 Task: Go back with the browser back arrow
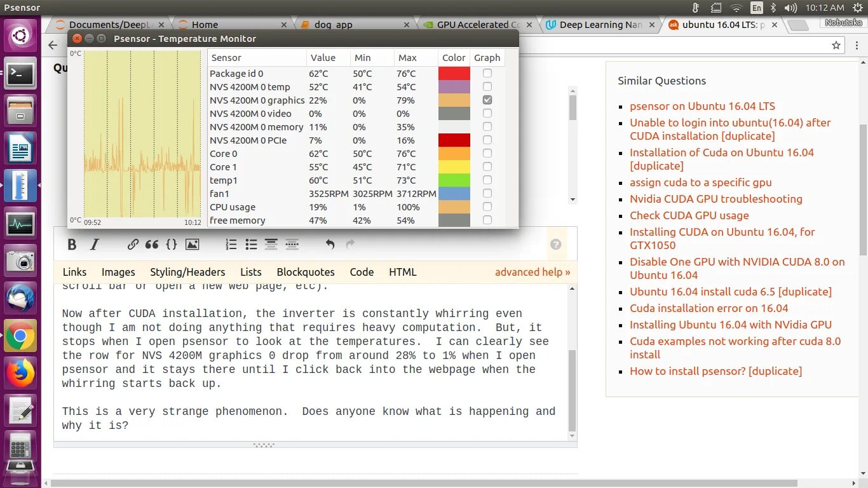click(x=53, y=45)
